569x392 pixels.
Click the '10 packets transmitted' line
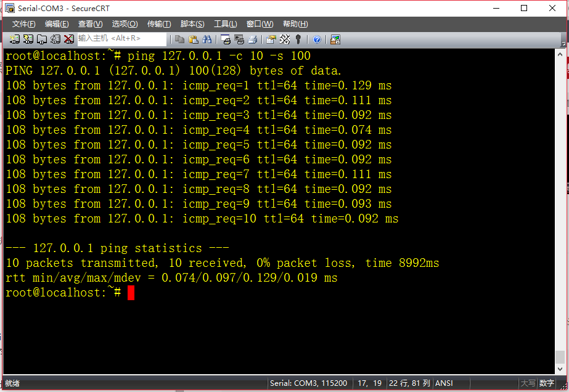tap(223, 263)
